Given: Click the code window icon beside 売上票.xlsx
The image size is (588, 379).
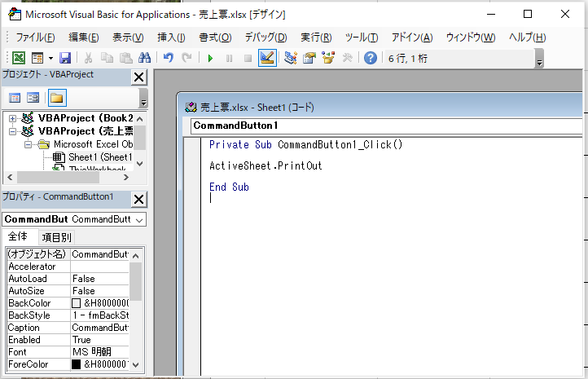Looking at the screenshot, I should click(191, 108).
